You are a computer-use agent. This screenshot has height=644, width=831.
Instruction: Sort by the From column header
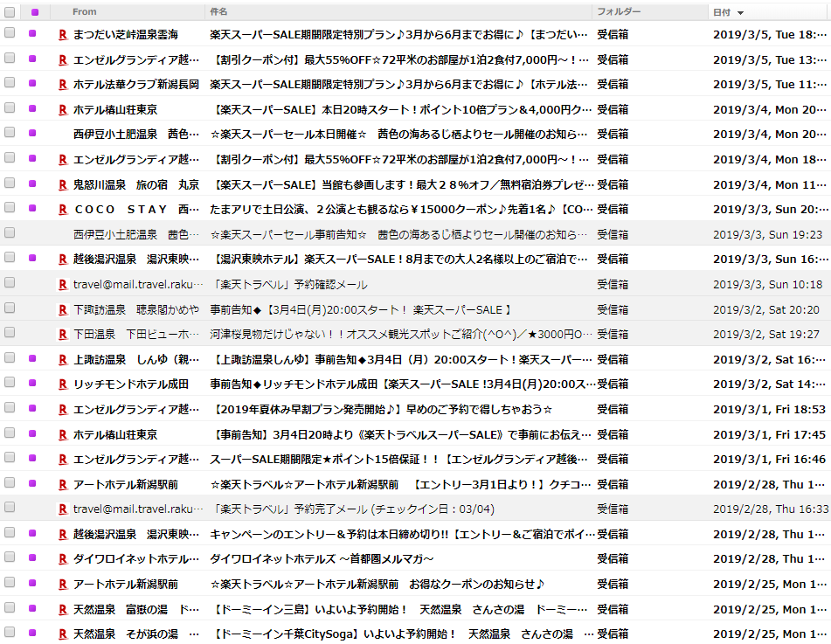[x=84, y=11]
